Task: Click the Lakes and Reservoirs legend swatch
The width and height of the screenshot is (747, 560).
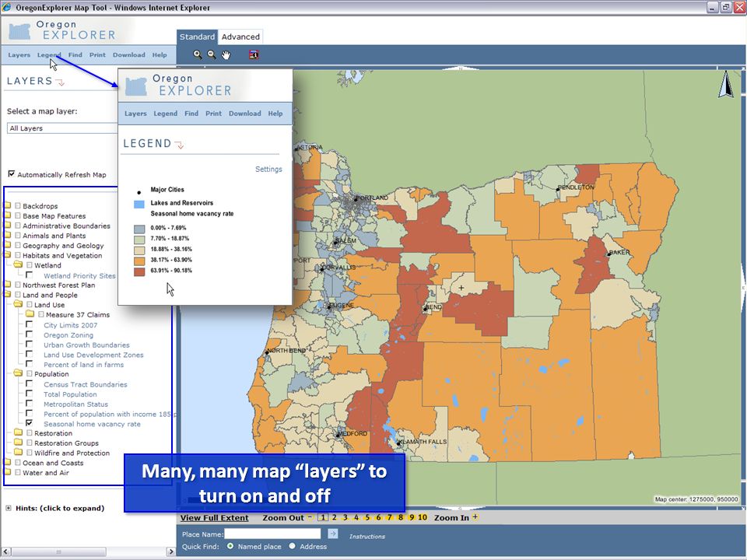Action: pyautogui.click(x=139, y=204)
